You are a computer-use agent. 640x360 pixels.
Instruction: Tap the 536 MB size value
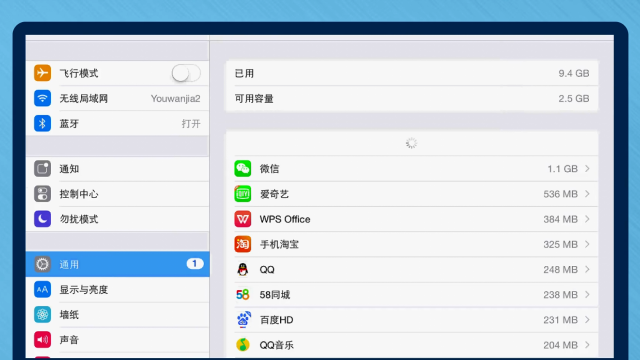tap(560, 194)
